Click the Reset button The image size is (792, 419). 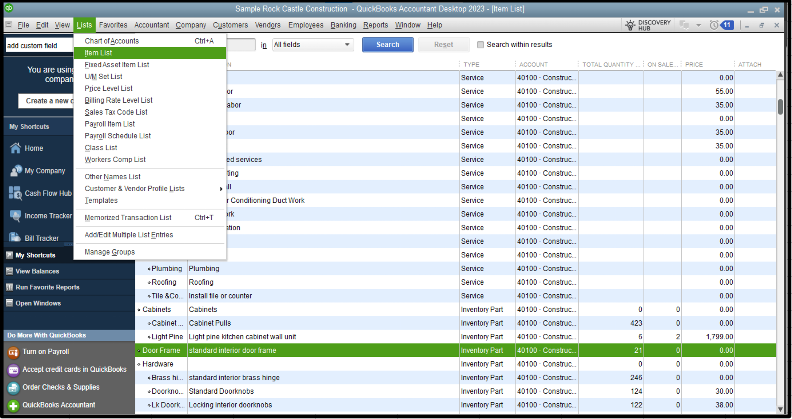443,44
